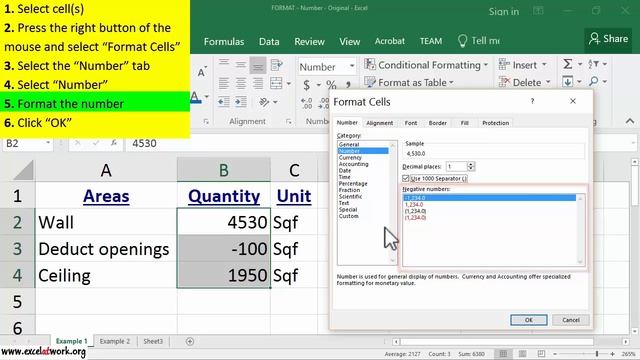The image size is (640, 360).
Task: Open the Review ribbon tab
Action: (x=309, y=42)
